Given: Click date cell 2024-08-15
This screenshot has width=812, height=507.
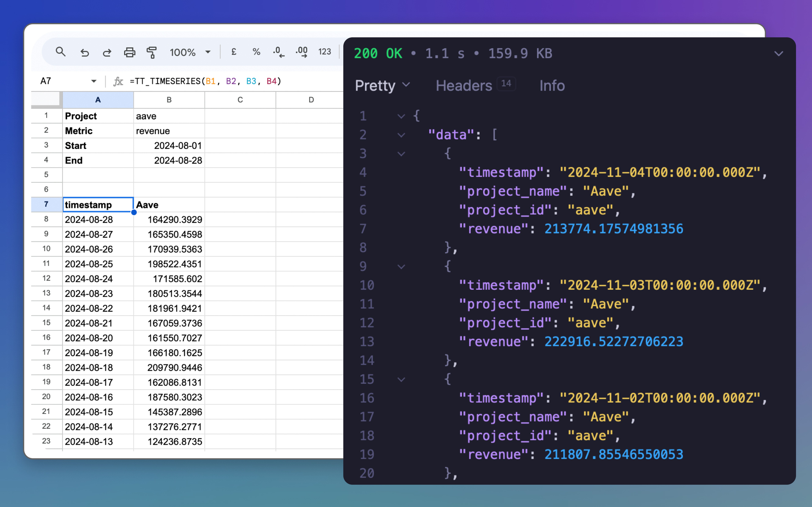Looking at the screenshot, I should 98,412.
